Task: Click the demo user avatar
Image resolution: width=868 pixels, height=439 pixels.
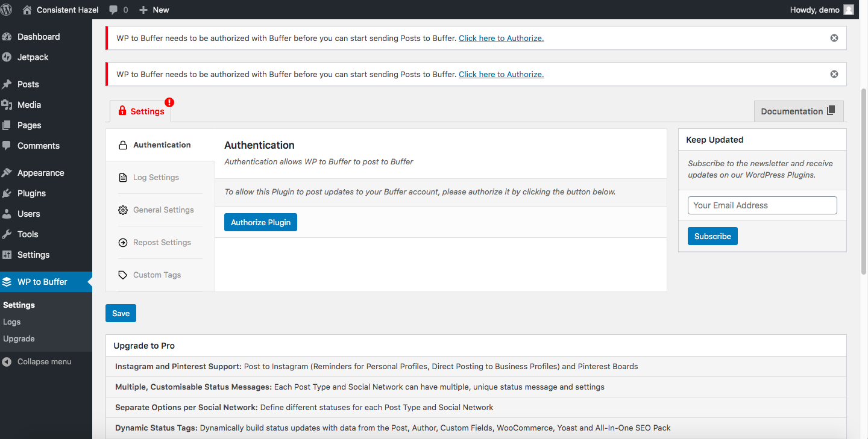Action: click(x=849, y=10)
